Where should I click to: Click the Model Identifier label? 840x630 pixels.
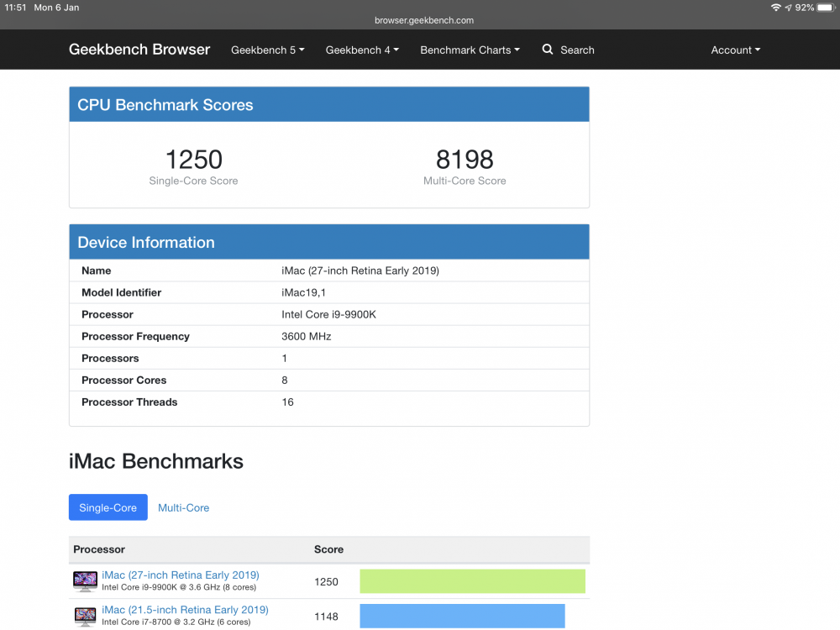pos(121,292)
